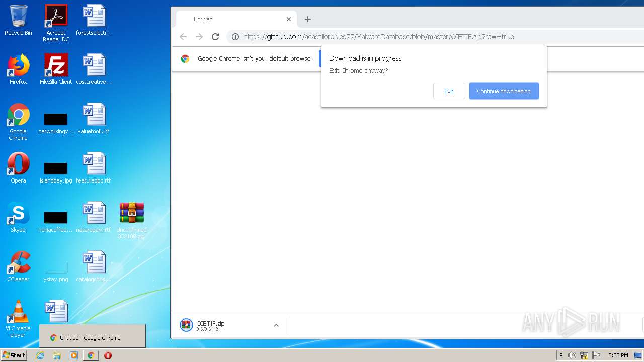Click the 5:35 PM system clock
This screenshot has width=644, height=362.
point(618,355)
